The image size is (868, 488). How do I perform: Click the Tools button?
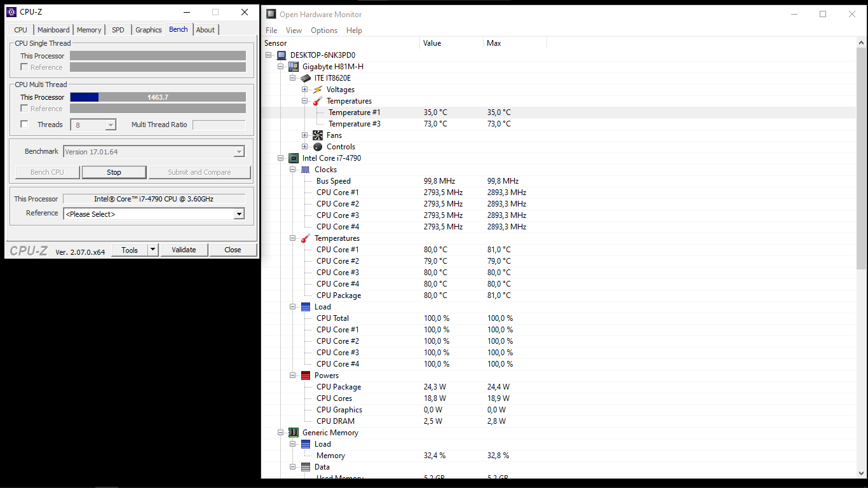(x=130, y=250)
